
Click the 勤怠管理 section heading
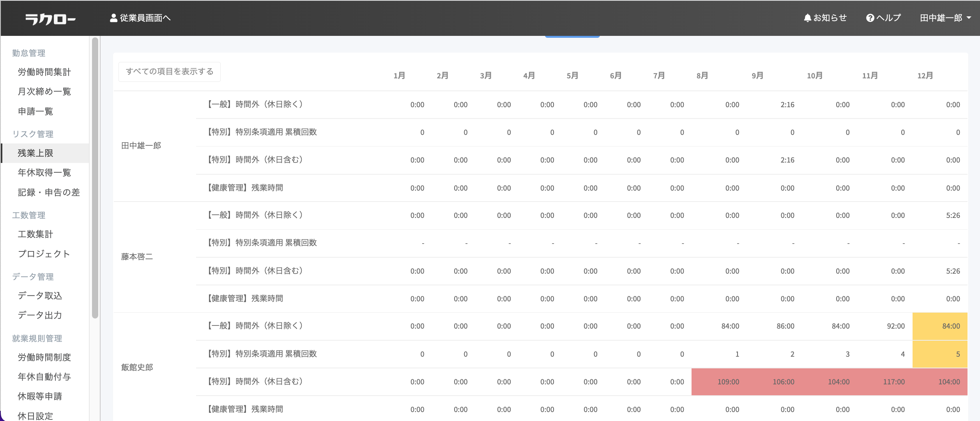point(29,53)
